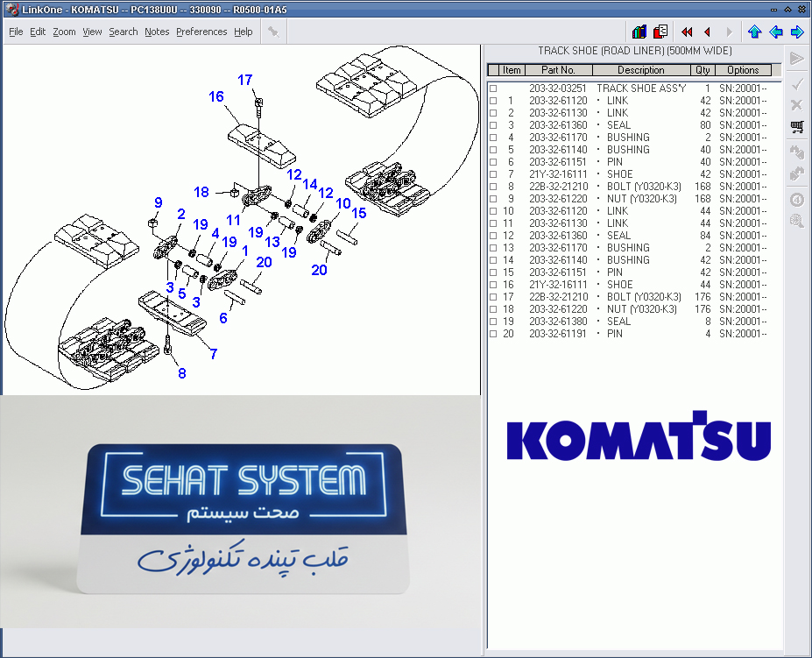The height and width of the screenshot is (658, 812).
Task: Sort by the Item column header
Action: [x=512, y=70]
